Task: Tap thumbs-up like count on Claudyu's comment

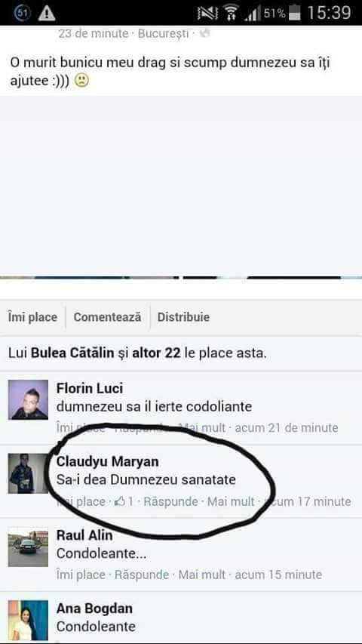Action: [x=124, y=501]
